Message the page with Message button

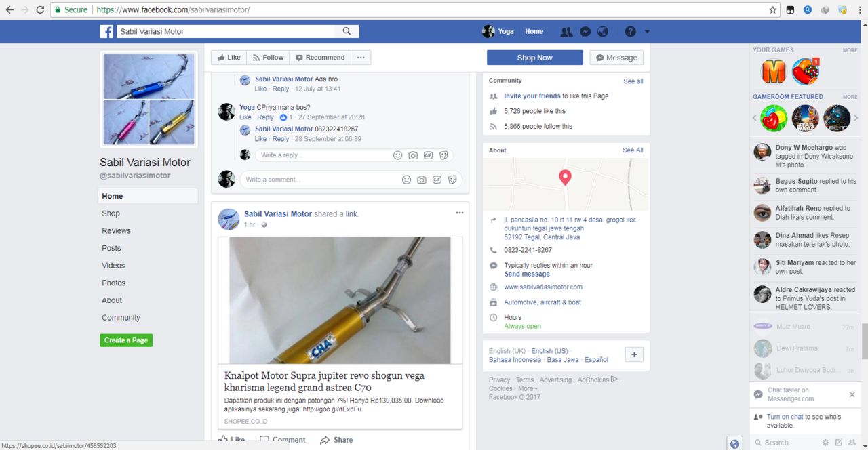[616, 58]
